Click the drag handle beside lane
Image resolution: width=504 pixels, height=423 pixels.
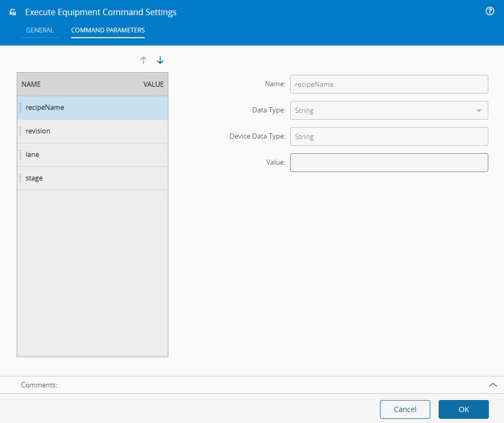[21, 154]
